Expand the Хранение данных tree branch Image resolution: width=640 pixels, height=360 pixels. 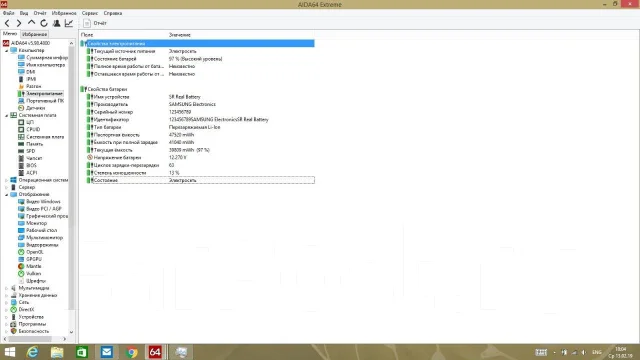7,296
